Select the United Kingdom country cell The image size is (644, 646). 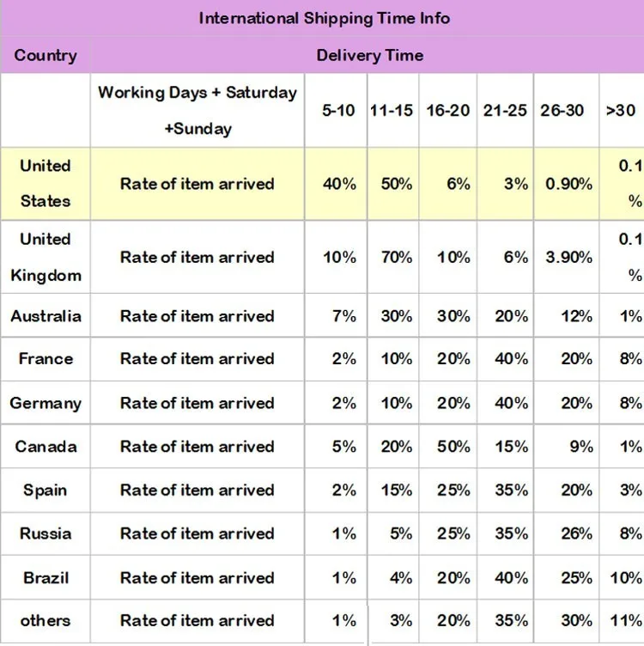point(45,257)
